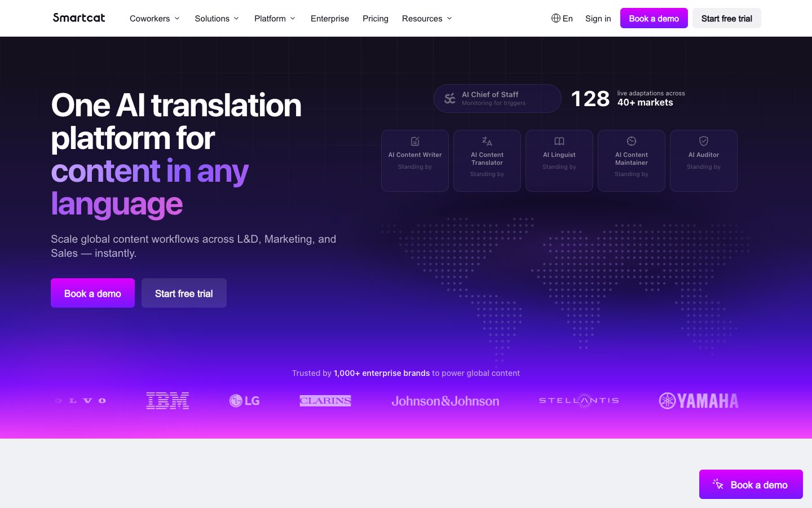Click the IBM logo
This screenshot has width=812, height=508.
tap(167, 401)
